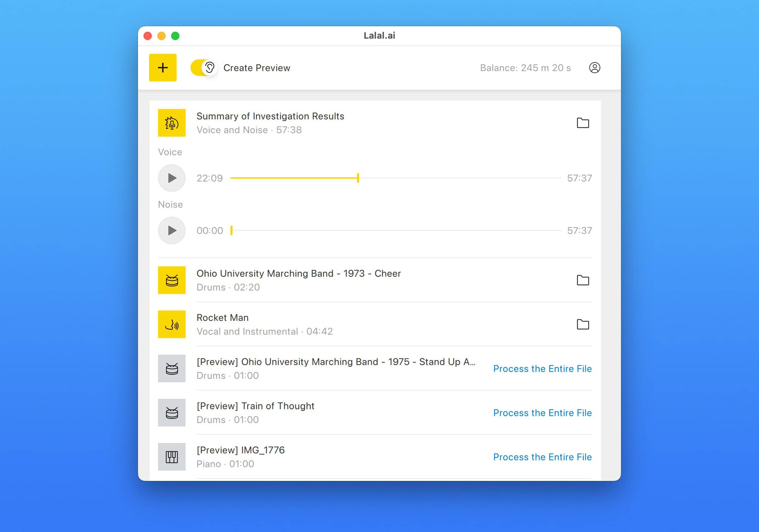This screenshot has width=759, height=532.
Task: Play the Voice track
Action: pyautogui.click(x=172, y=178)
